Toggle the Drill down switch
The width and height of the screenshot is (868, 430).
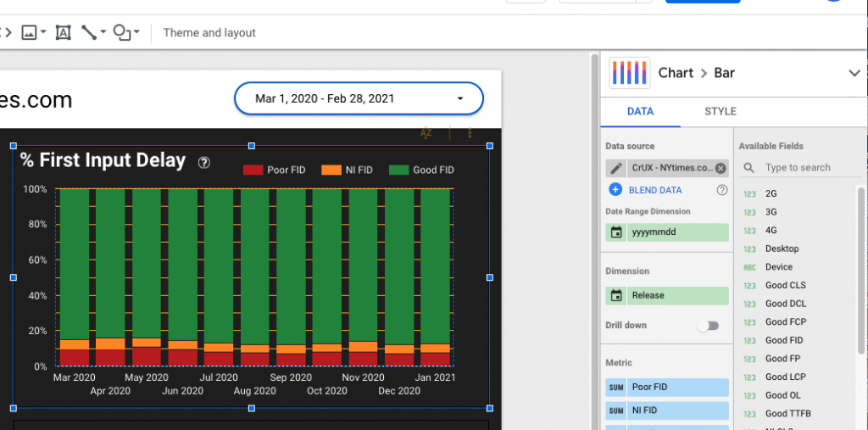[x=708, y=326]
